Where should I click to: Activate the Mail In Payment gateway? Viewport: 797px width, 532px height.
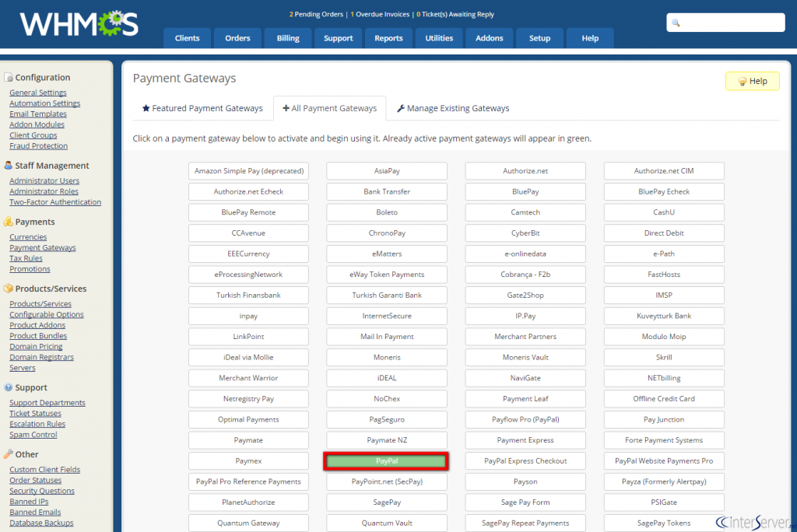click(387, 336)
